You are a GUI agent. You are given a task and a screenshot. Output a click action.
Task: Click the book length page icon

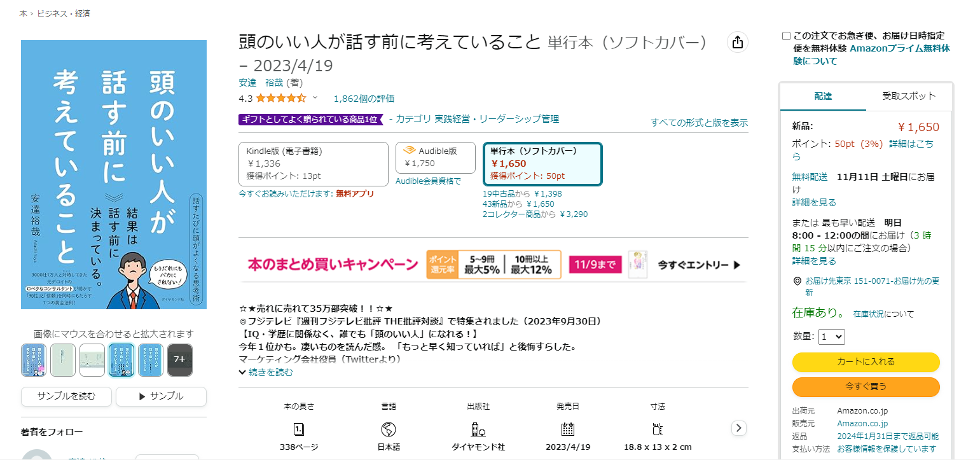(x=299, y=428)
